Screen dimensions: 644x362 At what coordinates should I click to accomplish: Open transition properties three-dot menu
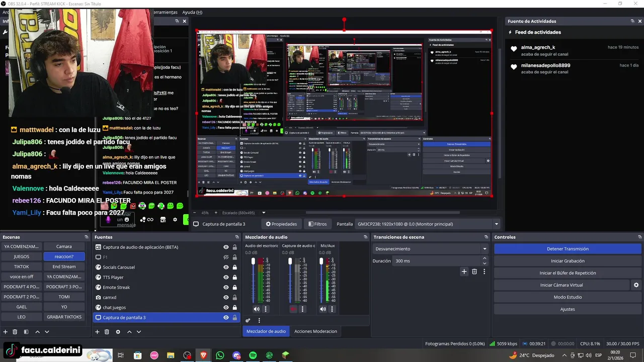[484, 271]
